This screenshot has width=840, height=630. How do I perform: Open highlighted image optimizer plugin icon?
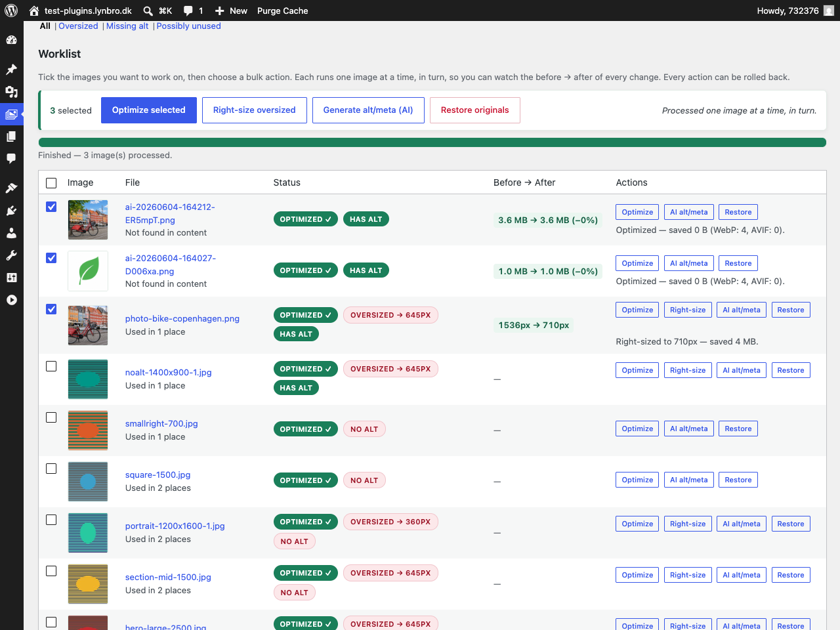tap(11, 114)
